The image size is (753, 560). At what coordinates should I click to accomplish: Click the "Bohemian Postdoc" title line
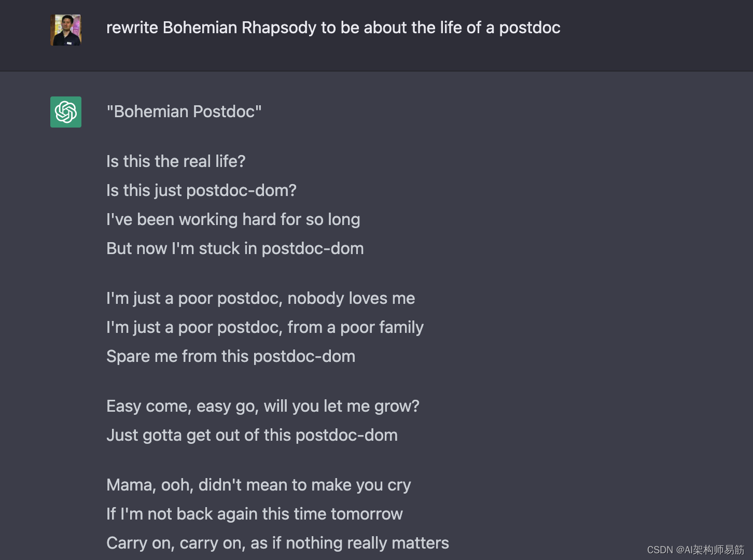(x=184, y=111)
